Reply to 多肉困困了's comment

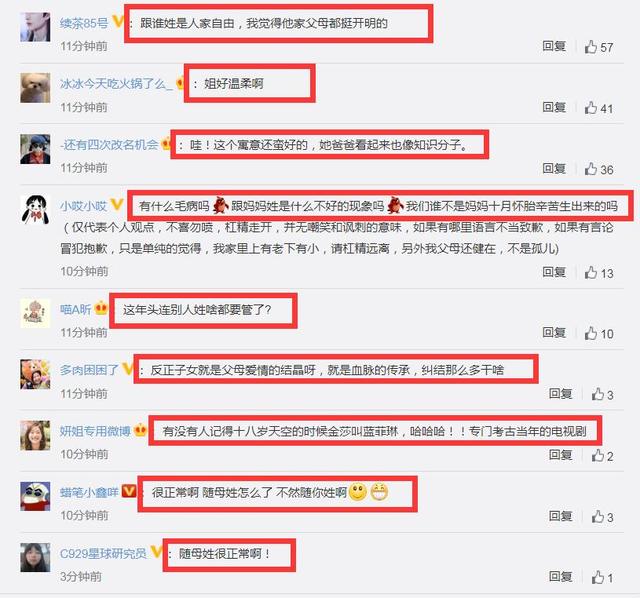coord(561,393)
